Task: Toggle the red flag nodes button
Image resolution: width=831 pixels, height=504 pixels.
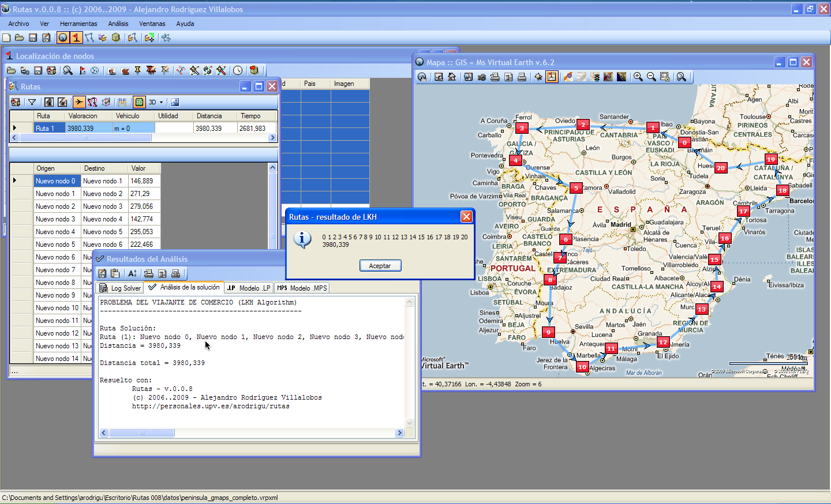Action: [76, 37]
